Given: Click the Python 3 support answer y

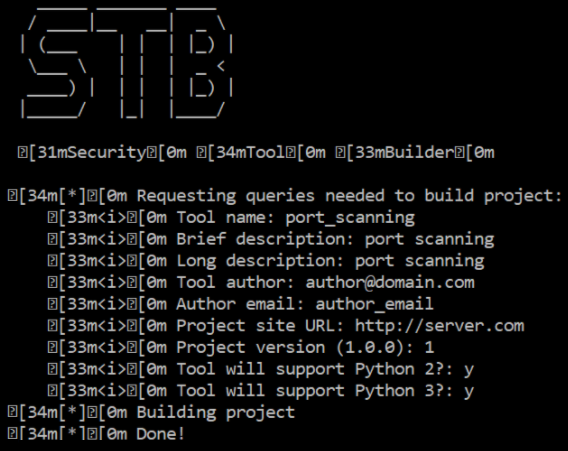Looking at the screenshot, I should tap(469, 392).
